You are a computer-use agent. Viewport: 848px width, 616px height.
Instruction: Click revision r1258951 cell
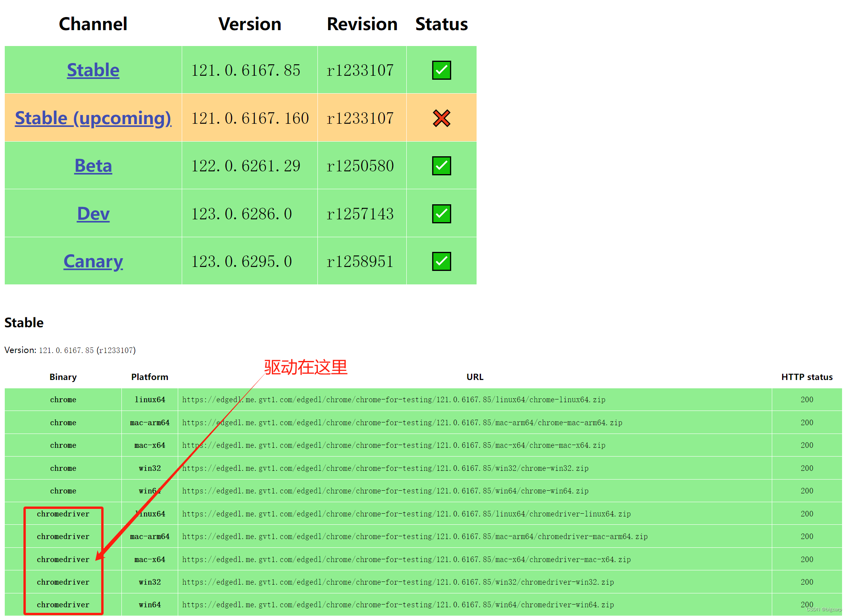click(x=360, y=261)
